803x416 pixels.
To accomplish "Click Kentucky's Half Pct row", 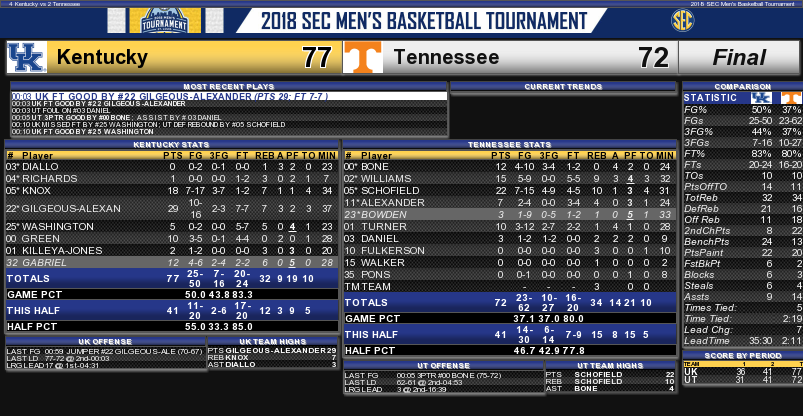I will pos(172,326).
